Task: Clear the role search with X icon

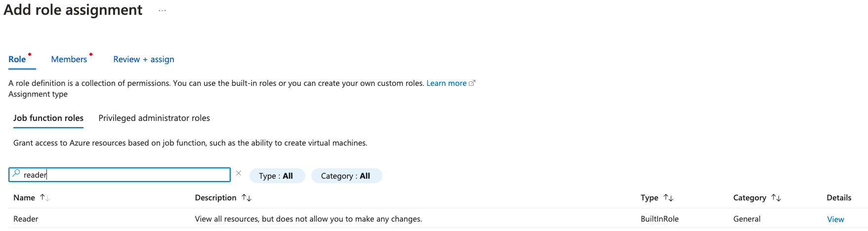Action: tap(239, 173)
